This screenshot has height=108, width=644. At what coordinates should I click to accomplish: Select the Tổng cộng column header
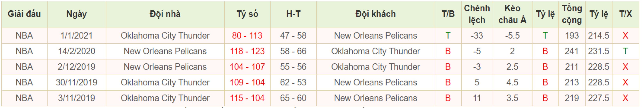(572, 14)
